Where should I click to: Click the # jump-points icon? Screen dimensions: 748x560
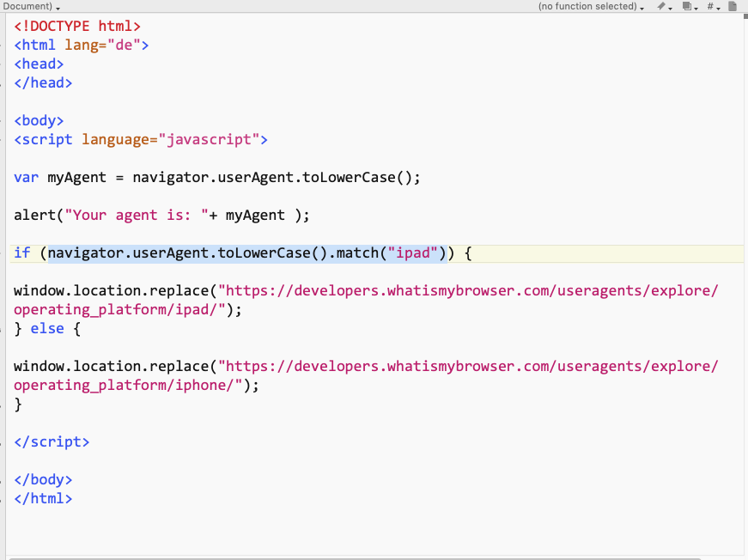point(713,6)
